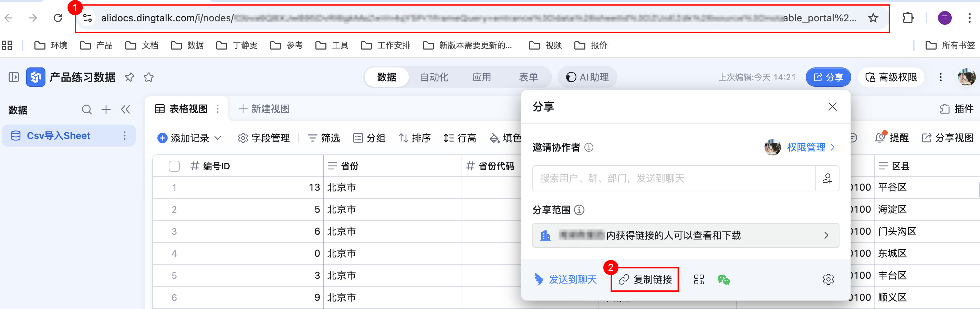The height and width of the screenshot is (309, 980).
Task: Switch to the 表单 tab
Action: [x=528, y=77]
